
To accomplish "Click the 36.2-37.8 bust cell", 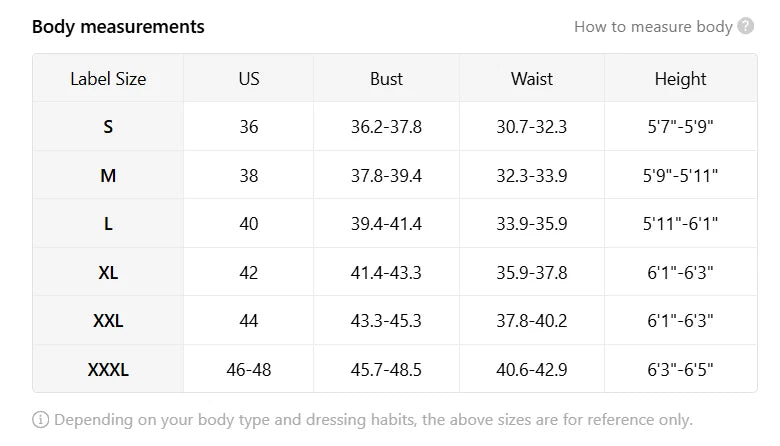I will (386, 127).
